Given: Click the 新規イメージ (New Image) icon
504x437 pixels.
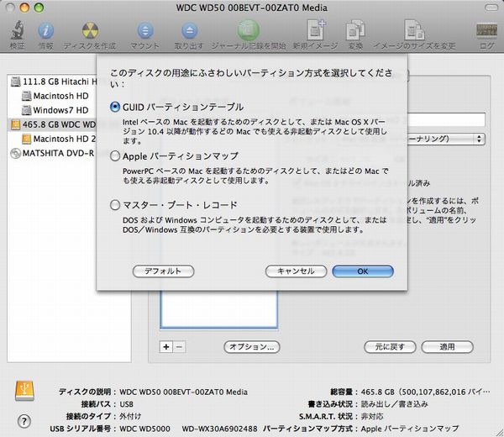Looking at the screenshot, I should [x=315, y=30].
